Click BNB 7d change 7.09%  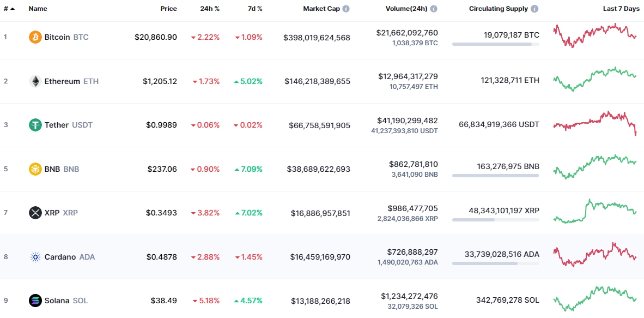(248, 169)
